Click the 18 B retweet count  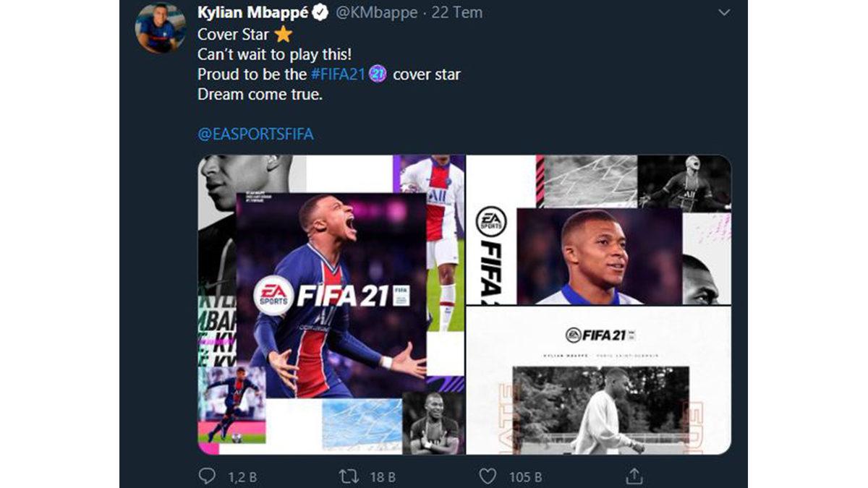(x=381, y=476)
